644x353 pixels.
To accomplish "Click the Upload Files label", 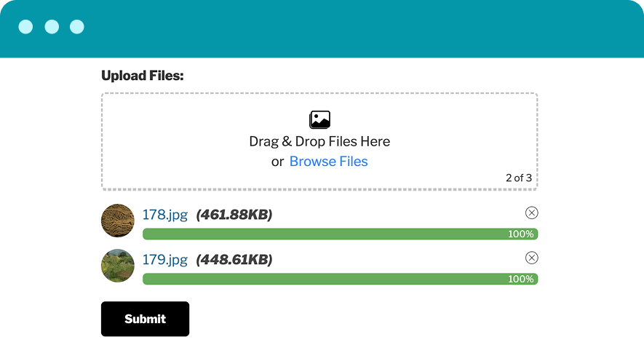I will click(x=143, y=76).
